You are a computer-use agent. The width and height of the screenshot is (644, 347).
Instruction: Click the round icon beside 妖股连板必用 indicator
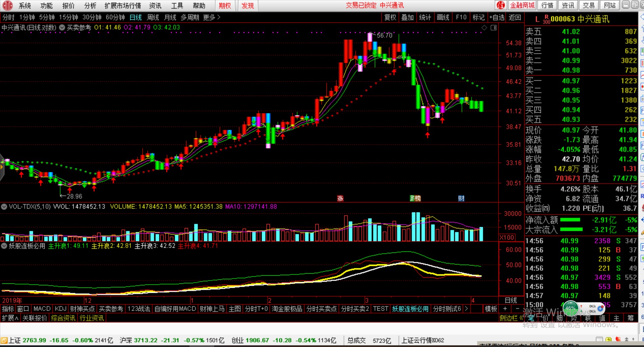click(x=4, y=246)
